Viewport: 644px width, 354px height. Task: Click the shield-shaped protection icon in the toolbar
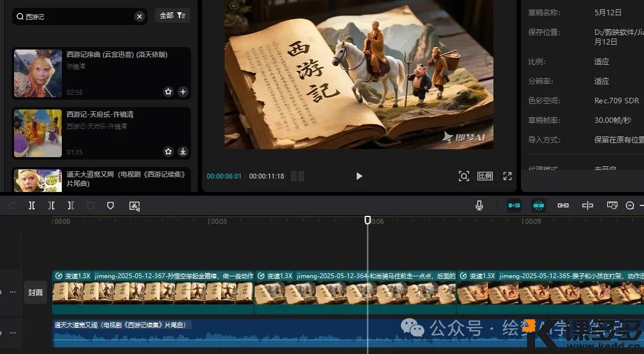110,205
